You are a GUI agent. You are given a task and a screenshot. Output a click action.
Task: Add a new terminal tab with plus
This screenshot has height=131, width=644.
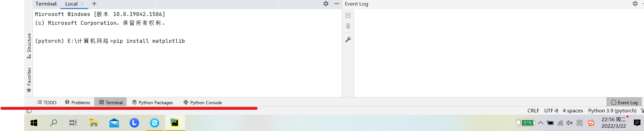pyautogui.click(x=94, y=4)
